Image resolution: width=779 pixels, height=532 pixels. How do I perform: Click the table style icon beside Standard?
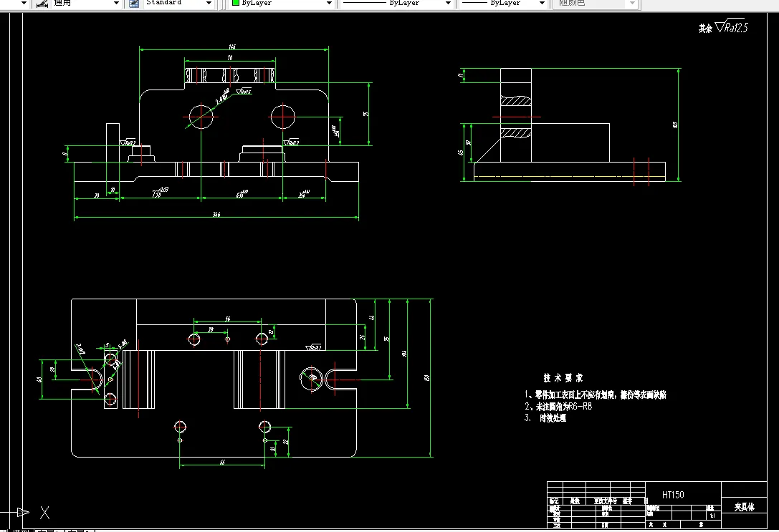tap(133, 3)
